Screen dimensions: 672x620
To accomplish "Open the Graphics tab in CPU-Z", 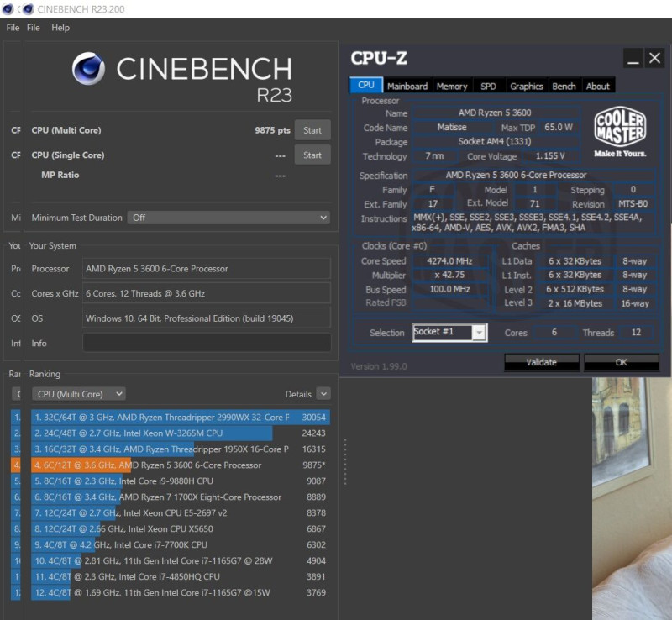I will tap(527, 87).
